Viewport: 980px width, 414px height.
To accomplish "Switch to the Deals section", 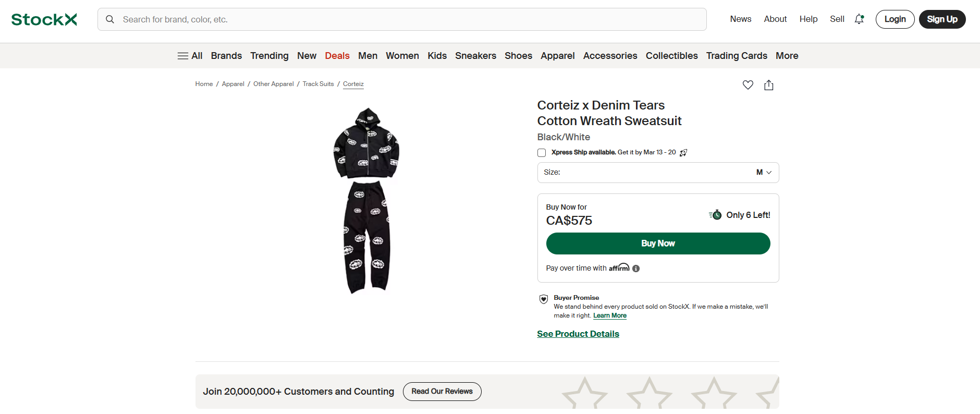I will (337, 55).
